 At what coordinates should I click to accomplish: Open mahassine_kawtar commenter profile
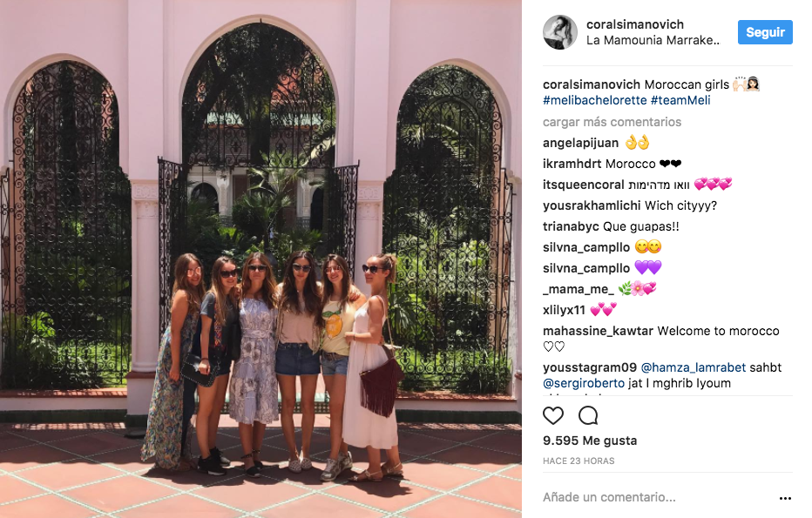pyautogui.click(x=598, y=331)
